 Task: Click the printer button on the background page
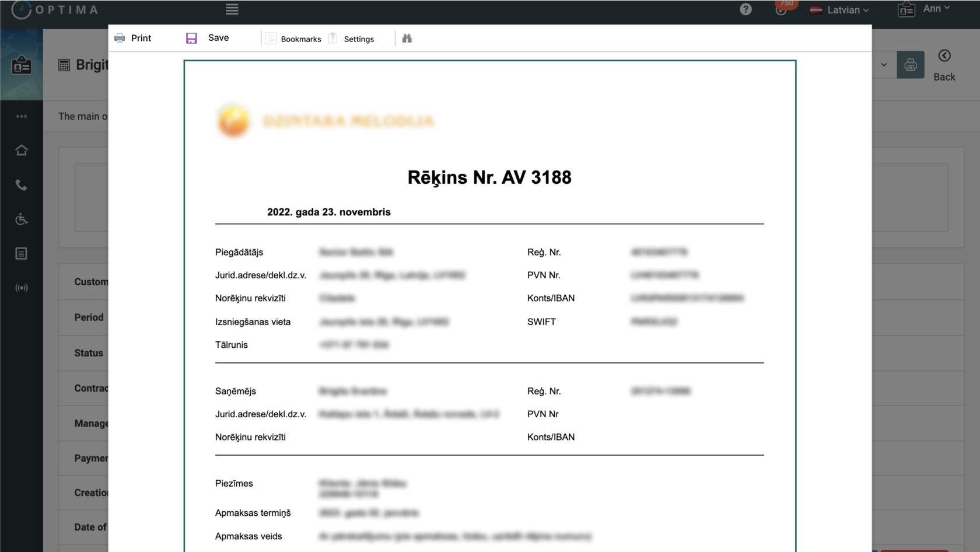point(911,65)
